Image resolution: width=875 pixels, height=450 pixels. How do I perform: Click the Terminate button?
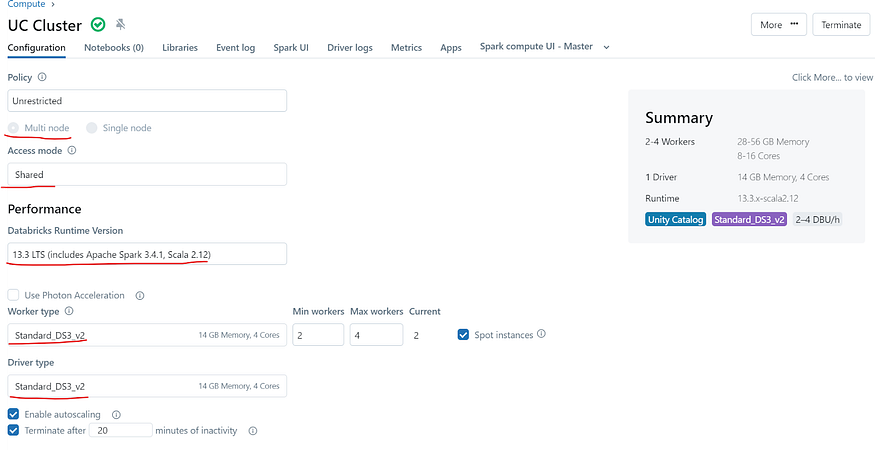pyautogui.click(x=841, y=25)
